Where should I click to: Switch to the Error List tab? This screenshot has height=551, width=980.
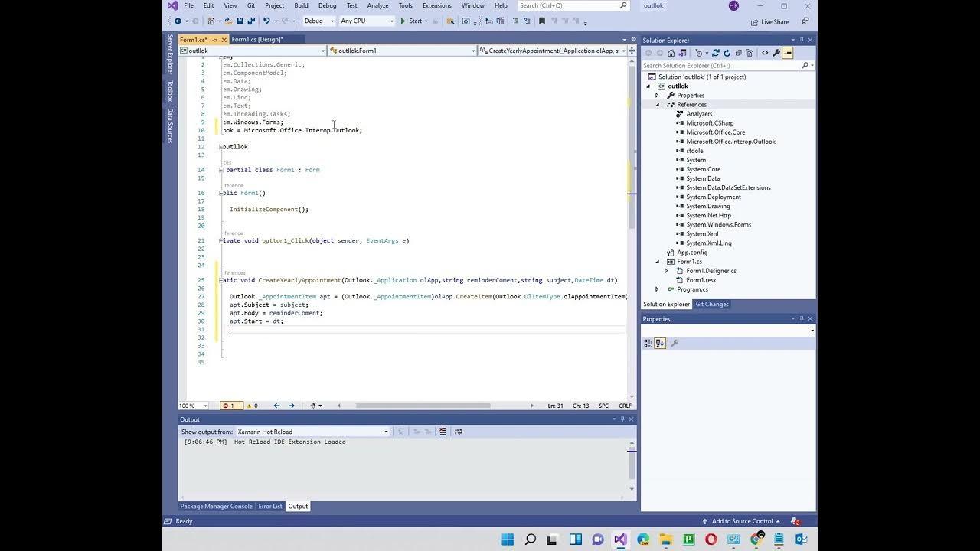pyautogui.click(x=270, y=507)
